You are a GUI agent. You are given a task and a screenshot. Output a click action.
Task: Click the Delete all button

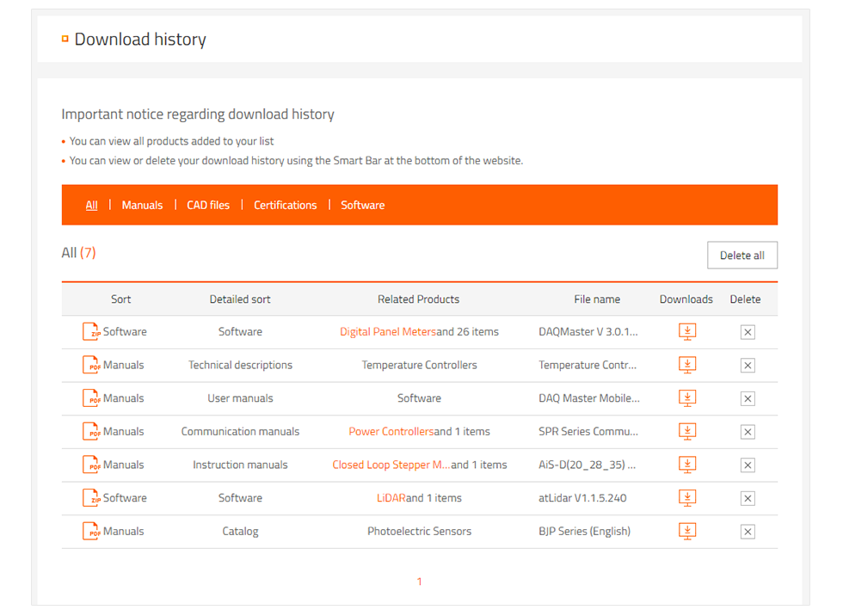(x=741, y=256)
